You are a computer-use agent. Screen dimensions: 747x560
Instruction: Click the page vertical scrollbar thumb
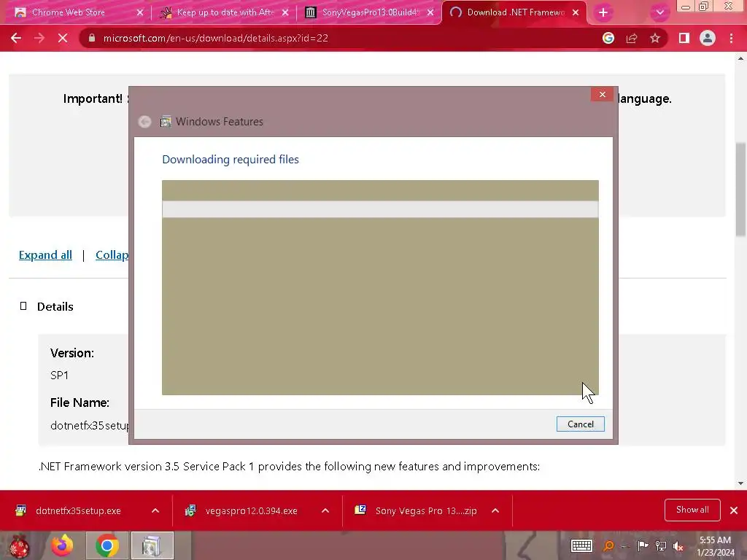pos(740,189)
